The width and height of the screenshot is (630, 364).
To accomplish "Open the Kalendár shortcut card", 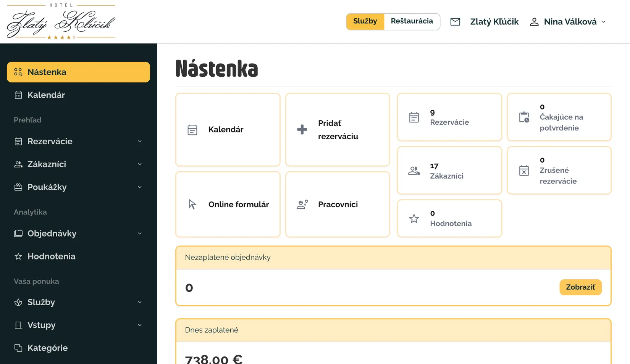I will tap(228, 130).
